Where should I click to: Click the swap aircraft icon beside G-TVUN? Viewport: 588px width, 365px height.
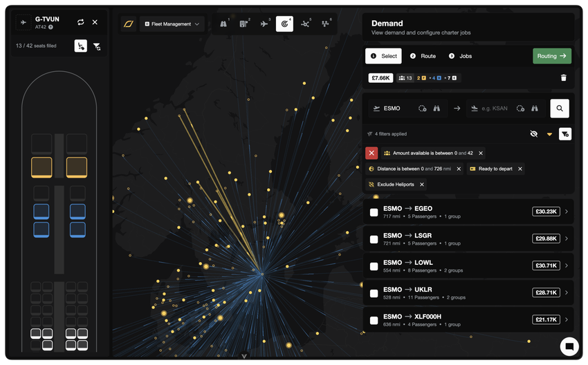[x=81, y=22]
